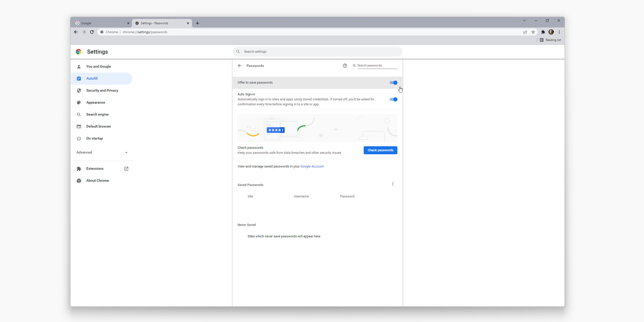The height and width of the screenshot is (322, 644).
Task: Follow the Google Account link
Action: click(x=312, y=166)
